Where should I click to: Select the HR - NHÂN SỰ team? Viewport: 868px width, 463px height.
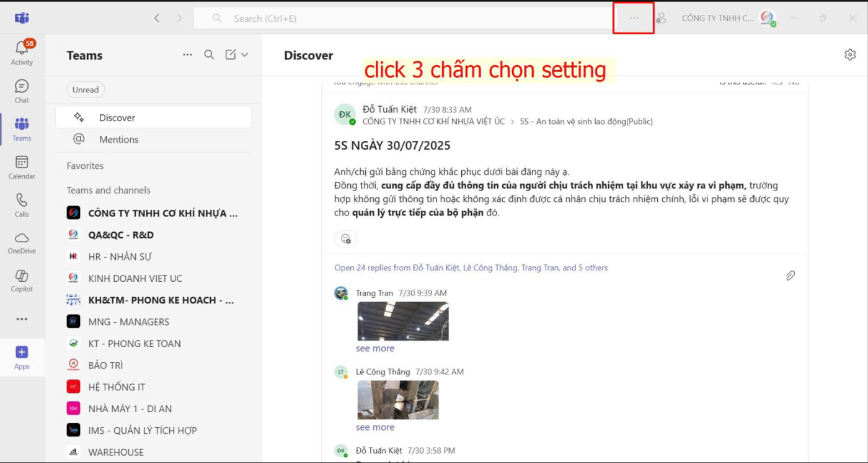pos(154,256)
